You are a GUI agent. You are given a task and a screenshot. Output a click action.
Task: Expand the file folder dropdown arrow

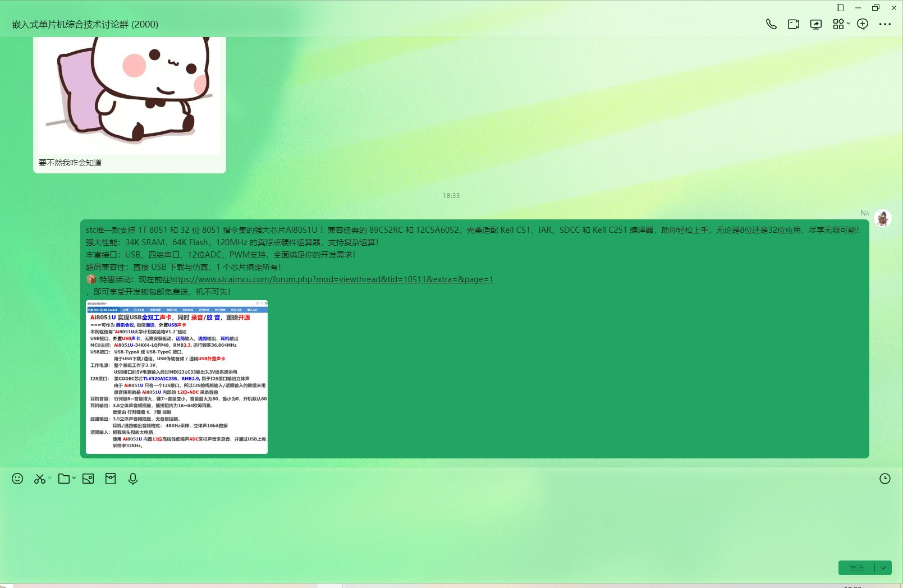click(x=74, y=478)
